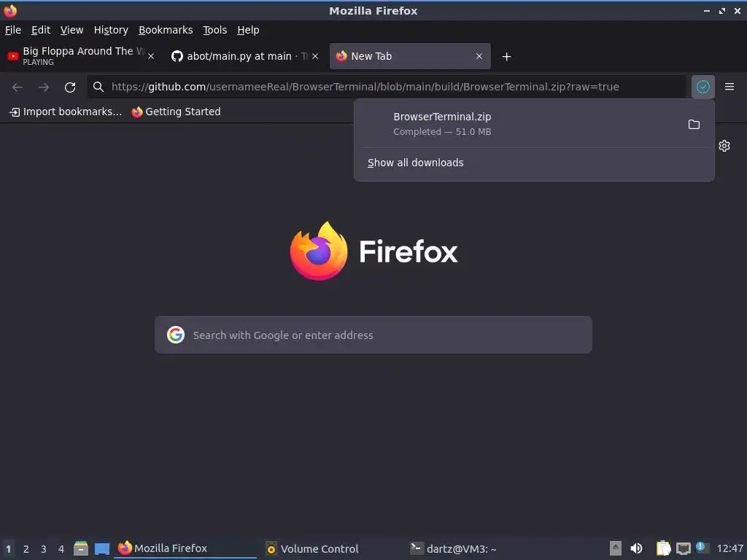Go forward to the next page
Viewport: 747px width, 560px height.
[44, 87]
